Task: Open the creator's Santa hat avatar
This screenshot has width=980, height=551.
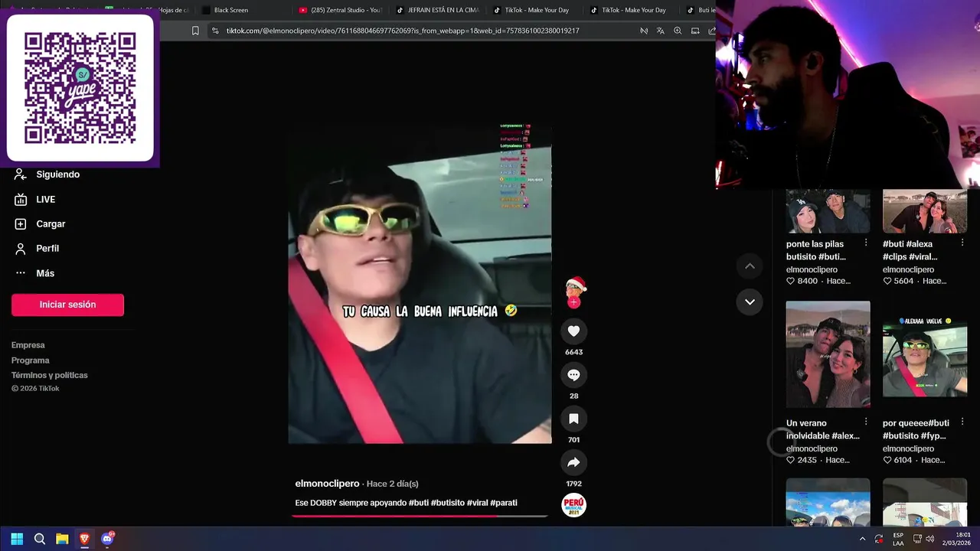Action: (x=575, y=287)
